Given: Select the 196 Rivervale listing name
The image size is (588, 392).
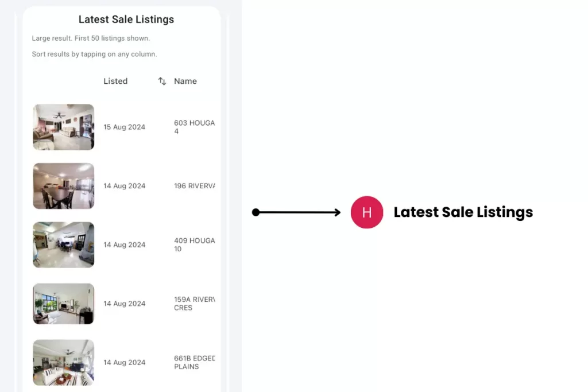Looking at the screenshot, I should [x=194, y=186].
